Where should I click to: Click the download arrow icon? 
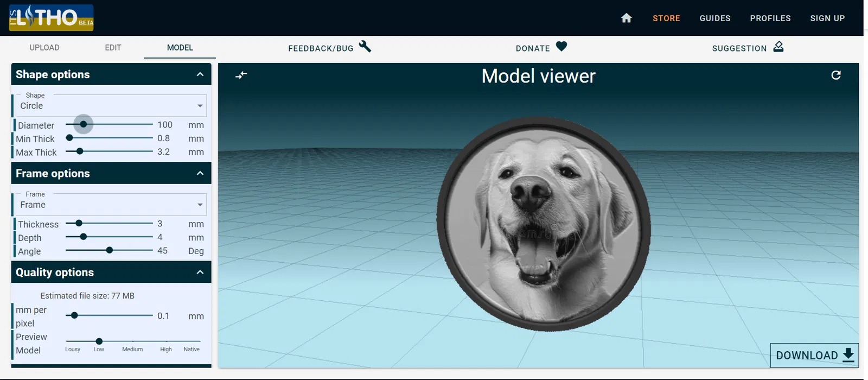(848, 355)
